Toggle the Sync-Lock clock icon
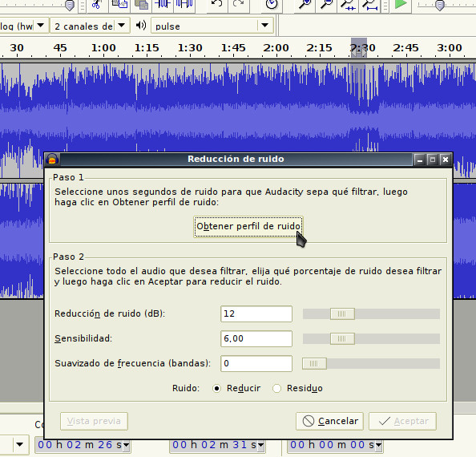 coord(271,4)
